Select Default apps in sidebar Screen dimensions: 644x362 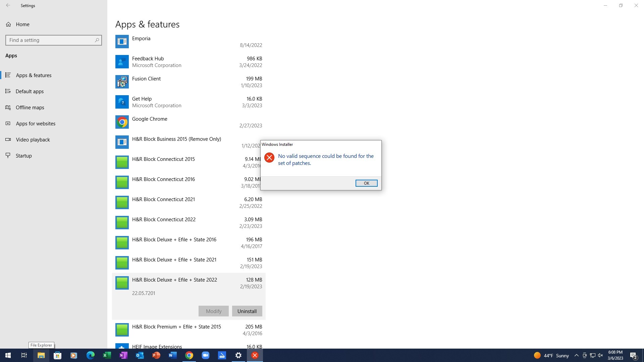click(x=30, y=91)
